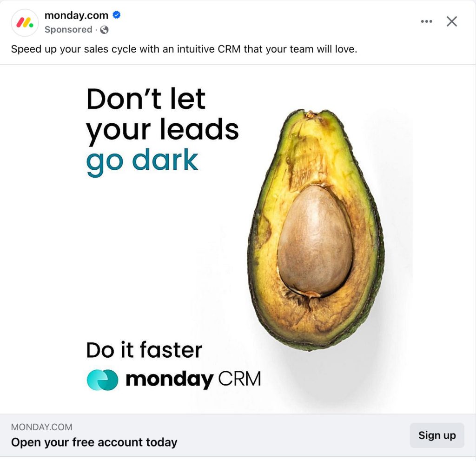Click the 'your leads' headline line
The width and height of the screenshot is (476, 461).
(x=162, y=130)
